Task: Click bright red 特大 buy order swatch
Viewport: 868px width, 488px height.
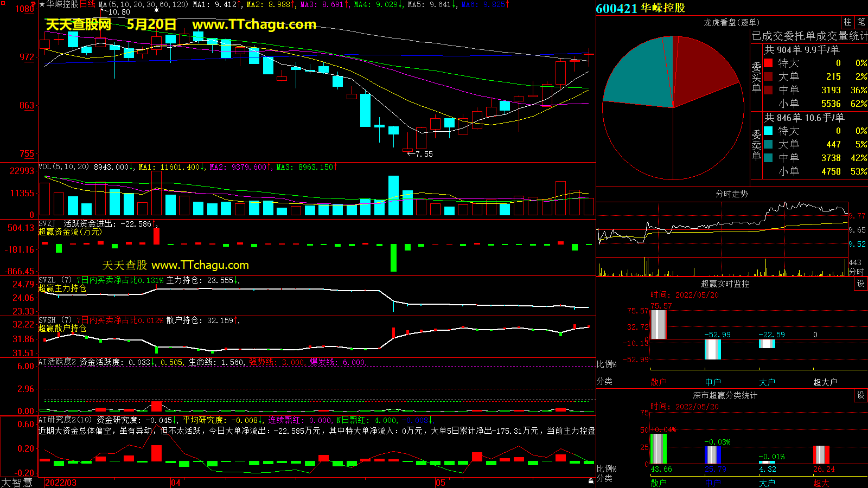Action: pos(768,63)
